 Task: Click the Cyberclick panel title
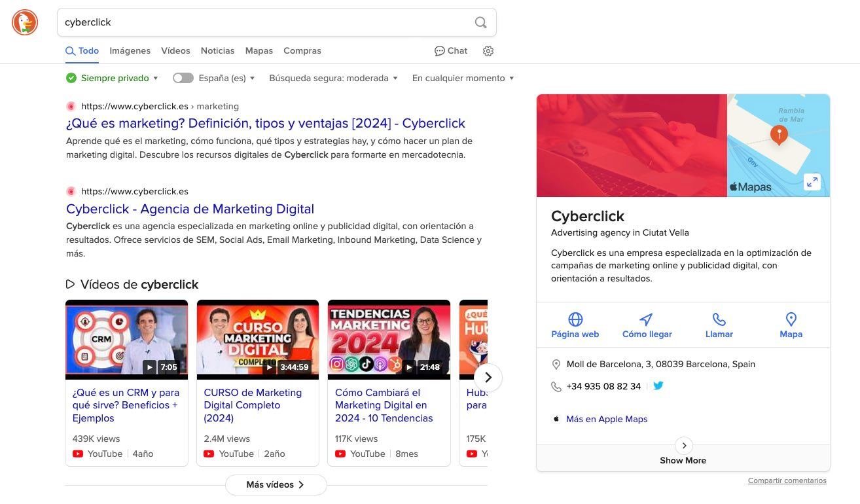(588, 216)
